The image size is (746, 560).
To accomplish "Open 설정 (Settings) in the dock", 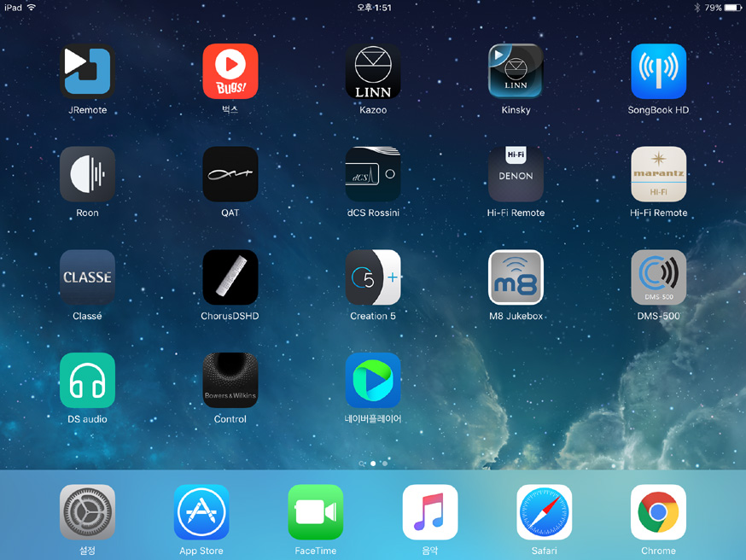I will coord(88,512).
